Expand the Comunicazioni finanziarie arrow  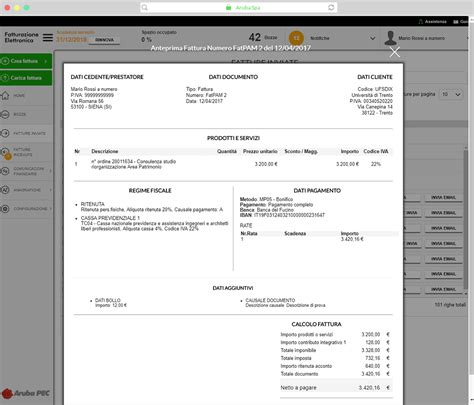coord(51,171)
